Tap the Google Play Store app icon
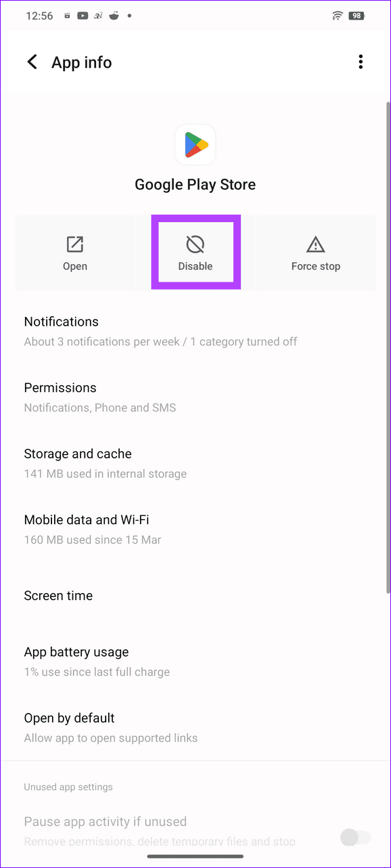Image resolution: width=391 pixels, height=868 pixels. tap(195, 144)
